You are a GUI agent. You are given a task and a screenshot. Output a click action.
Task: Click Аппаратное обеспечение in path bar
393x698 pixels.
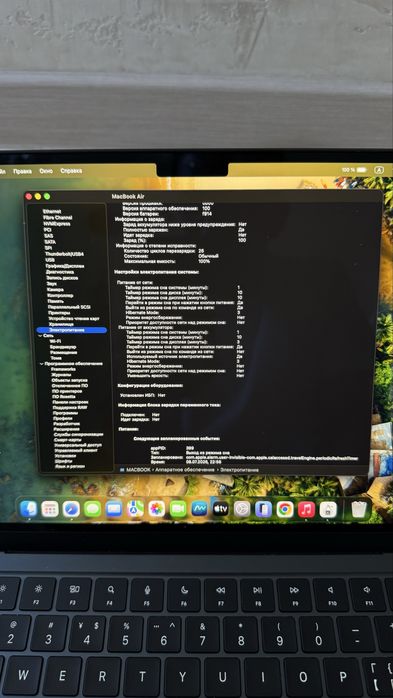[x=185, y=469]
